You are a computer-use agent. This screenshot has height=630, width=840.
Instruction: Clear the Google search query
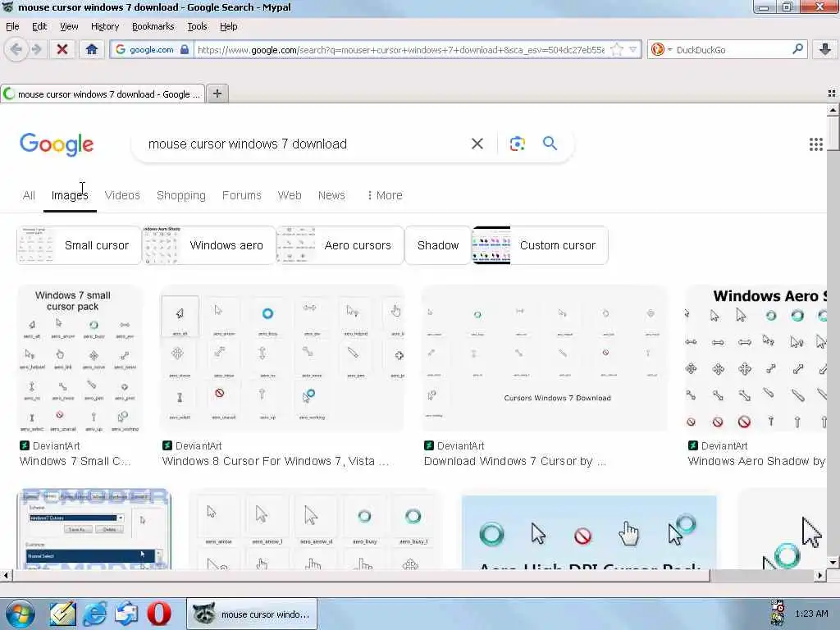coord(477,144)
